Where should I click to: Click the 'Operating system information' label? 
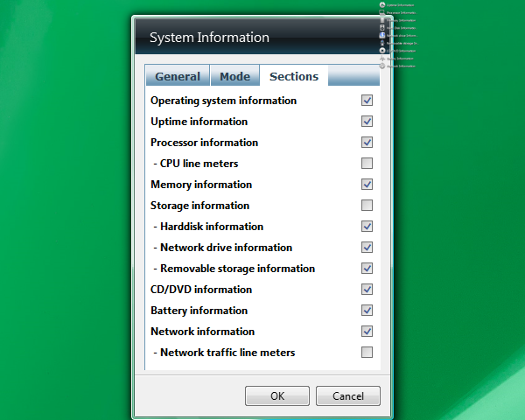223,101
